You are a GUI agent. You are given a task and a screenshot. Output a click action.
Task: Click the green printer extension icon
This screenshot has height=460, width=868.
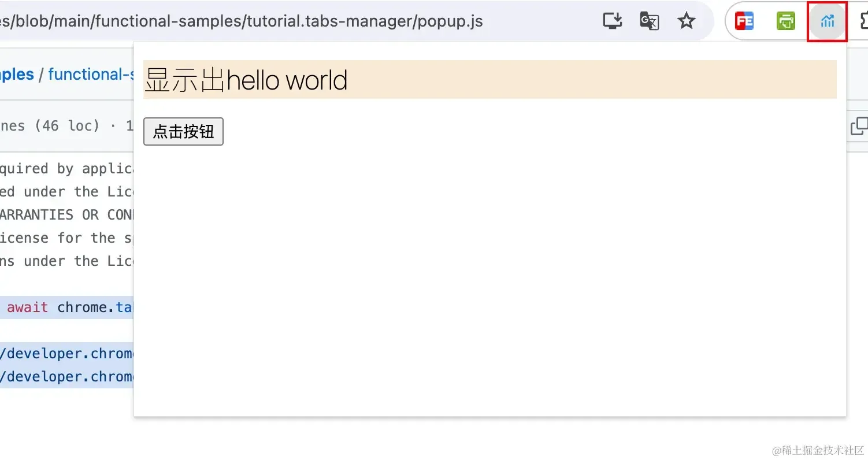[786, 21]
